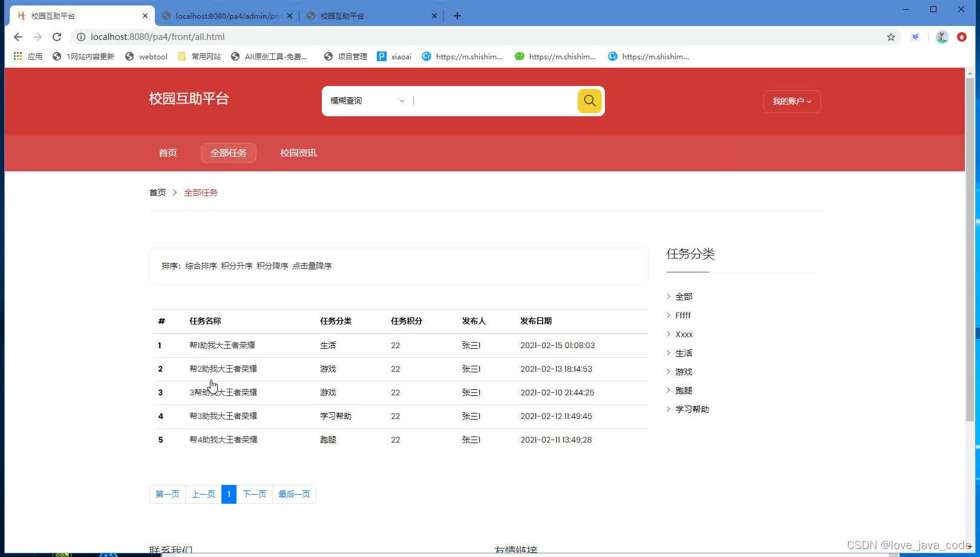Go to 首页 in navigation menu
The width and height of the screenshot is (980, 557).
point(168,153)
